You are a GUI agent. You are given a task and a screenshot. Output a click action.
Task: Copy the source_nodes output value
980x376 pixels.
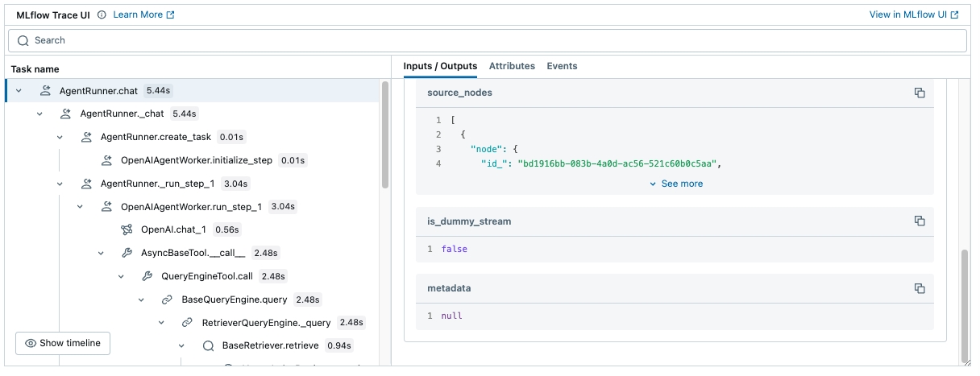pyautogui.click(x=919, y=93)
